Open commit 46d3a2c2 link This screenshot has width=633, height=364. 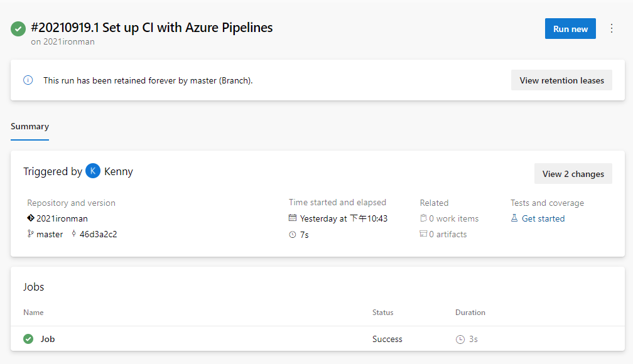[x=99, y=234]
